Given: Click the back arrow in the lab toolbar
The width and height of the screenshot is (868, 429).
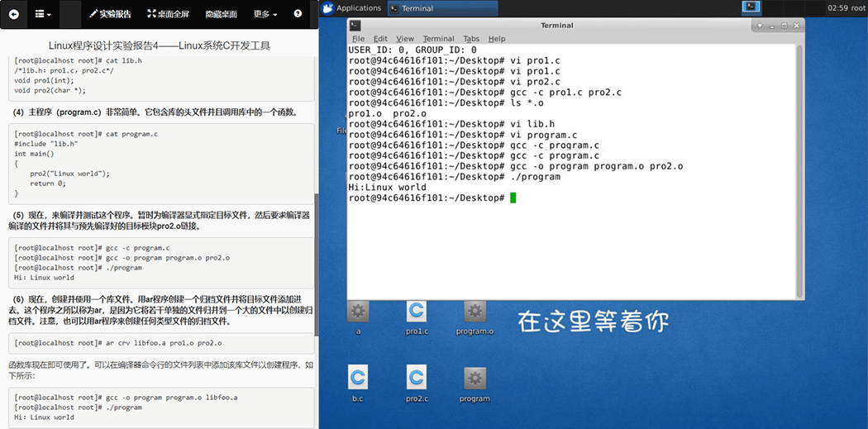Looking at the screenshot, I should point(13,14).
